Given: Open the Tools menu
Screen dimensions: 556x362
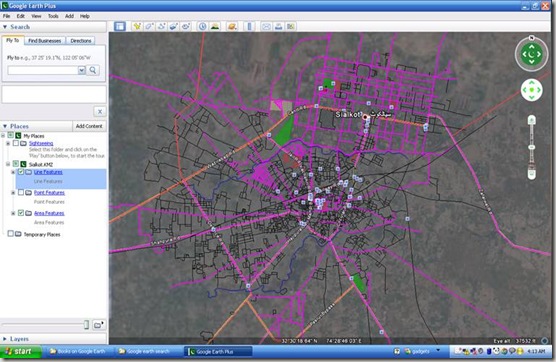Looking at the screenshot, I should click(x=53, y=16).
